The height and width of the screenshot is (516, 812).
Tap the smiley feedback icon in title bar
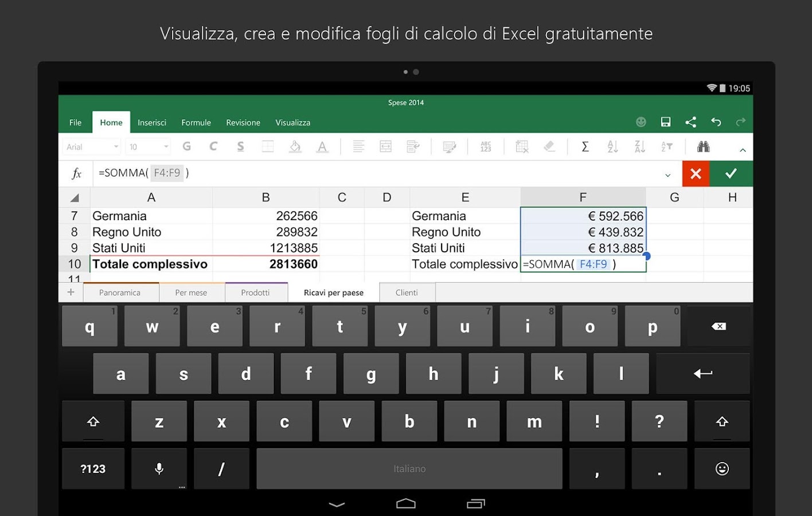tap(641, 122)
